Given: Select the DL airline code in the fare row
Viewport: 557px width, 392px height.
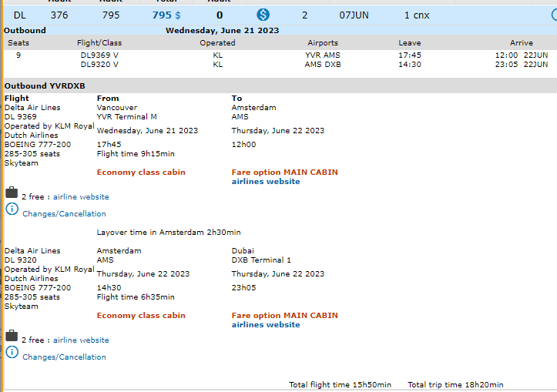Looking at the screenshot, I should click(20, 15).
